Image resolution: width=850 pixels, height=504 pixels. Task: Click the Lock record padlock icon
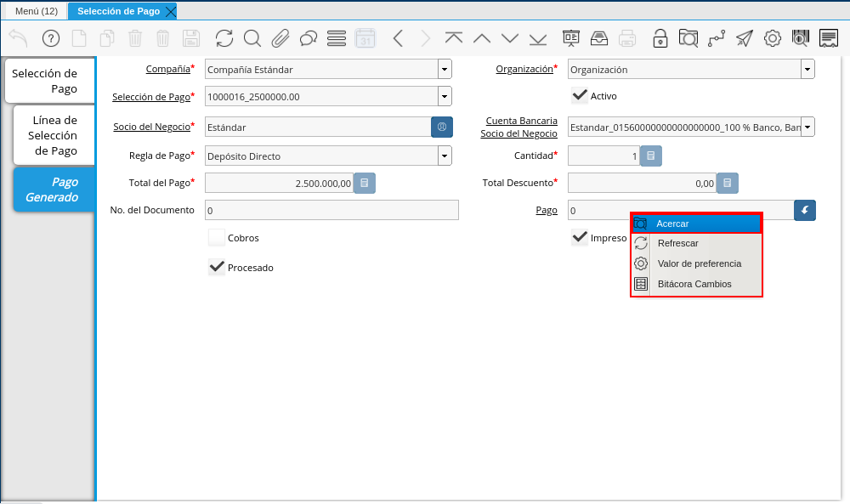(x=660, y=38)
